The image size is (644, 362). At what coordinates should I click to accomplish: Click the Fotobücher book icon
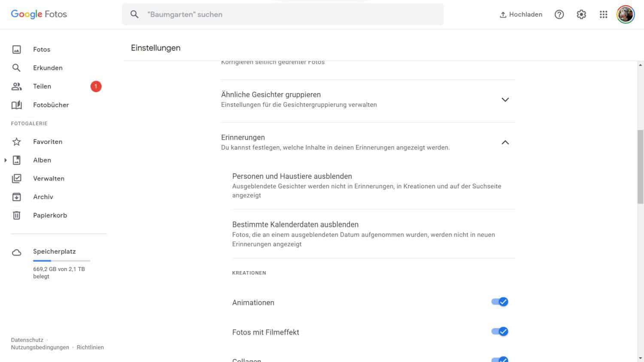click(17, 105)
